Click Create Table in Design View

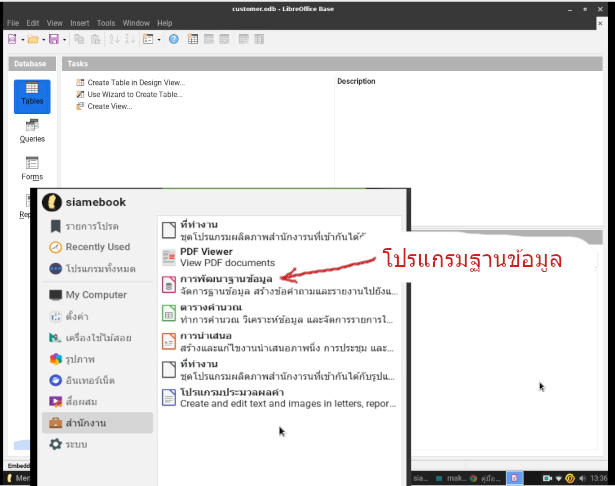click(136, 82)
